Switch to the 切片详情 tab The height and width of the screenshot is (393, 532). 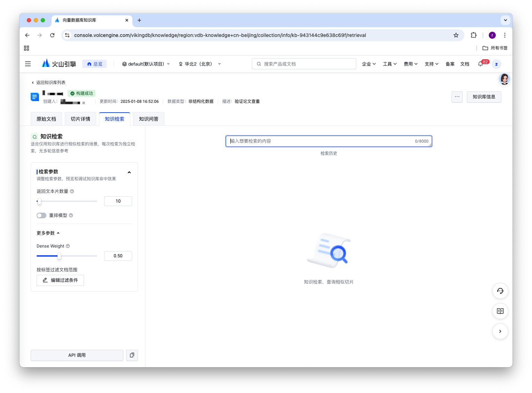(80, 119)
